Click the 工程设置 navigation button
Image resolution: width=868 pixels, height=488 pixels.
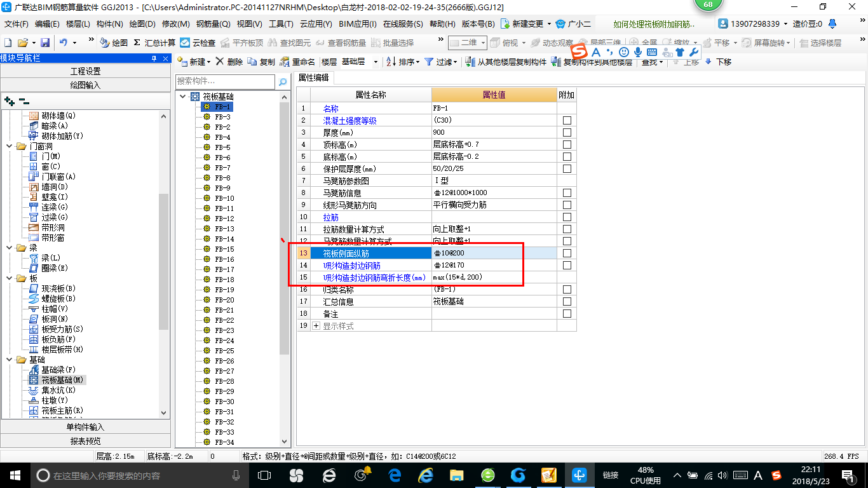click(x=85, y=71)
